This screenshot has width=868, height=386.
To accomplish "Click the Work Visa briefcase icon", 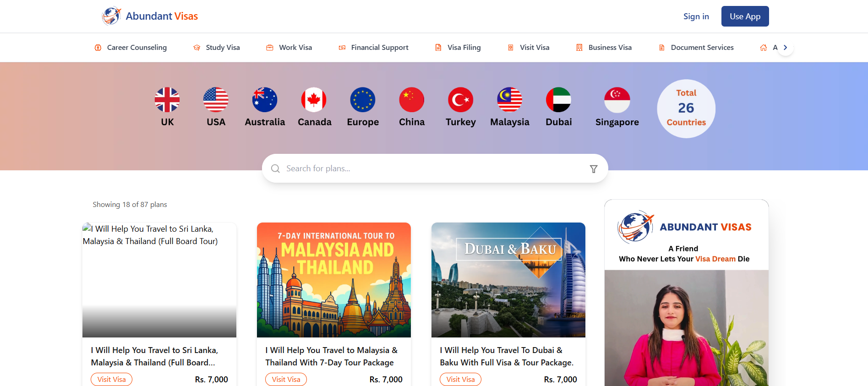I will pos(270,48).
